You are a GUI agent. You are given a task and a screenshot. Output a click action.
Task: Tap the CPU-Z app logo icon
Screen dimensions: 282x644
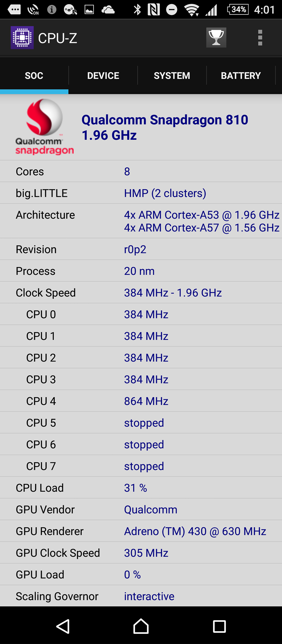coord(22,38)
